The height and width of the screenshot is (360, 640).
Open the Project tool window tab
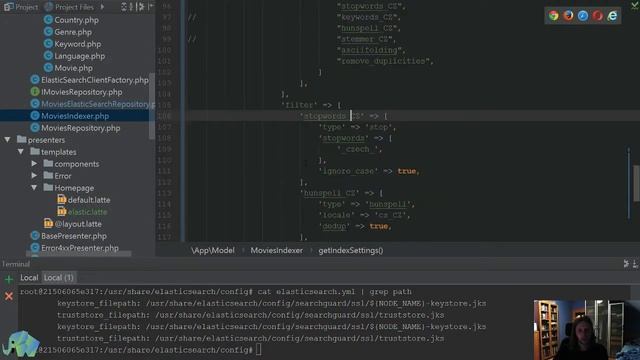21,7
